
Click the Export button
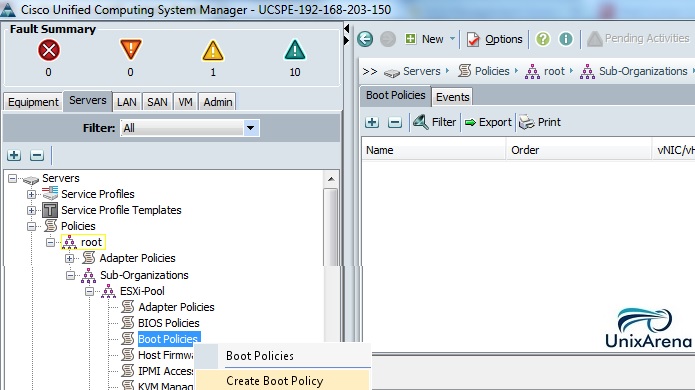488,122
